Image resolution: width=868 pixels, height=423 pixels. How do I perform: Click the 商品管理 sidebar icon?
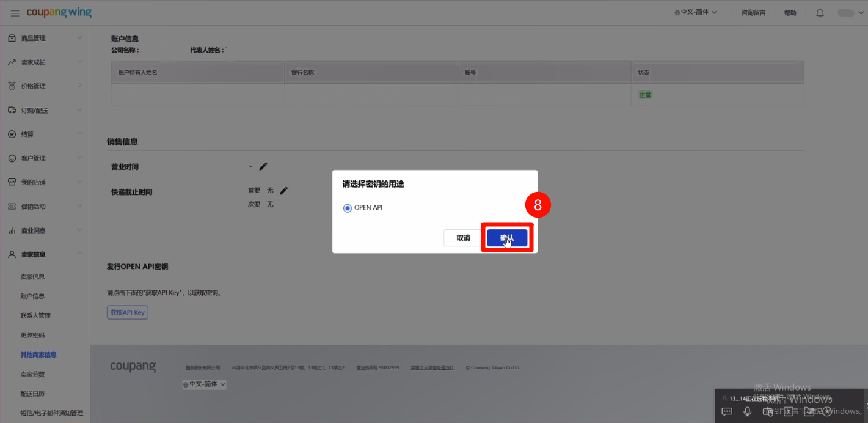click(12, 38)
